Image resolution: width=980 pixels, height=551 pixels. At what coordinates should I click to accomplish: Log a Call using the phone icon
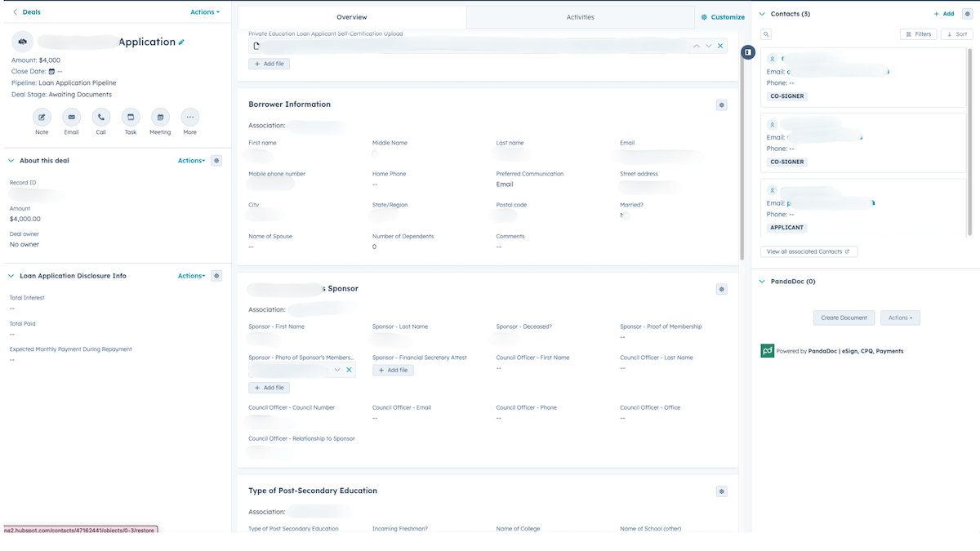[x=100, y=118]
